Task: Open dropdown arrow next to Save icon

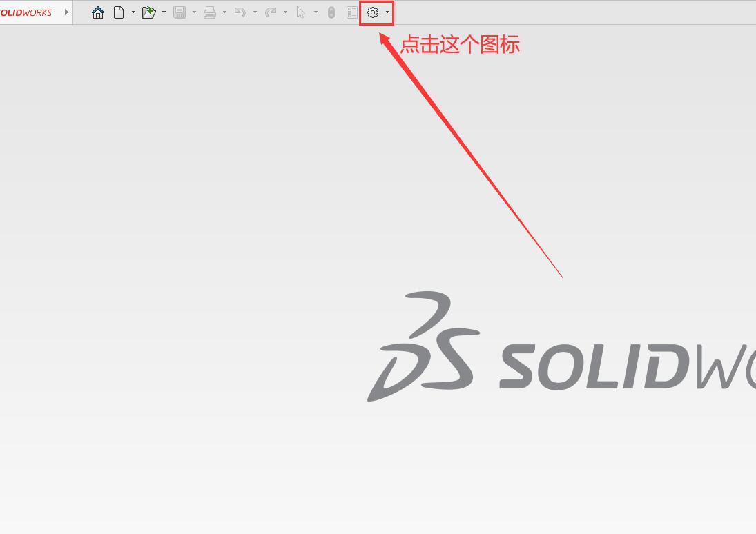Action: (x=194, y=12)
